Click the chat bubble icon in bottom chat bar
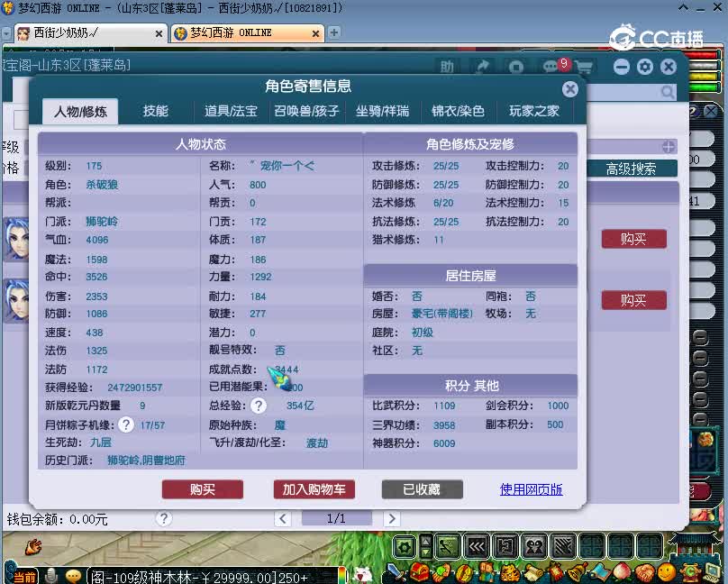The height and width of the screenshot is (584, 728). [73, 576]
